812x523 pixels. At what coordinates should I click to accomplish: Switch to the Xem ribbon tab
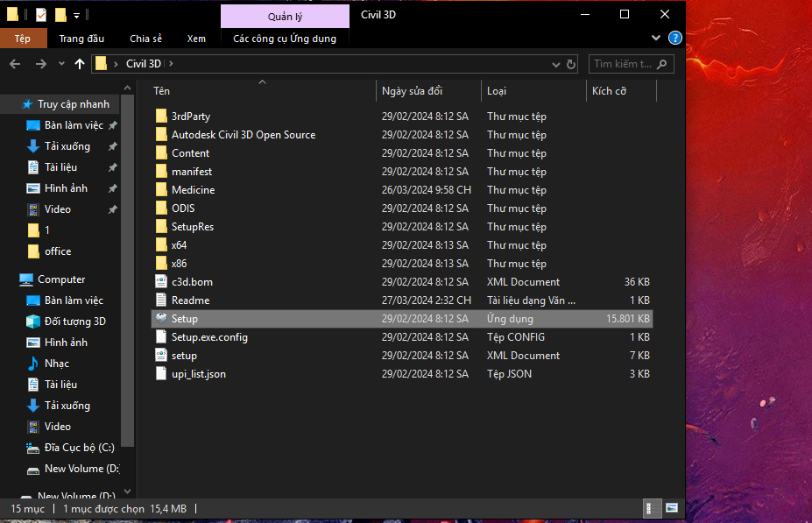[196, 39]
